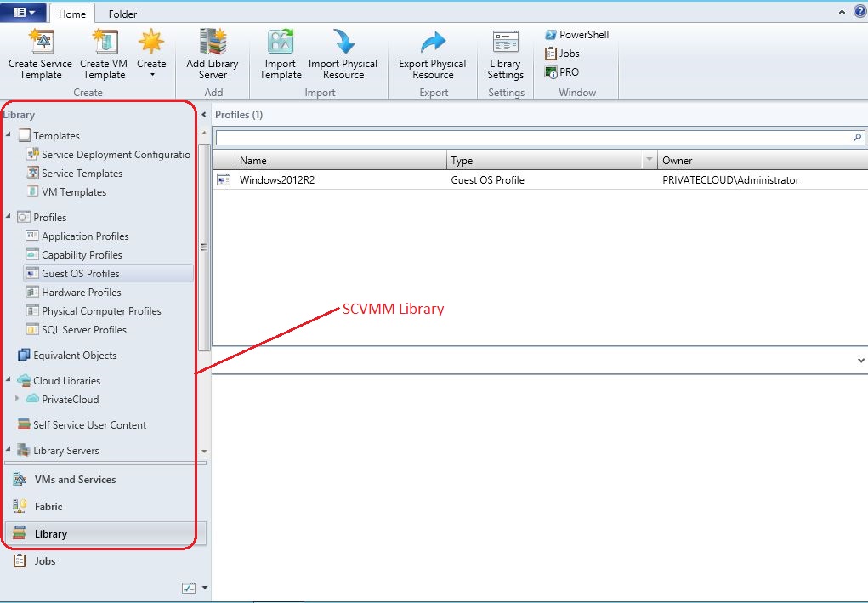Image resolution: width=868 pixels, height=603 pixels.
Task: Expand the PrivateCloud node
Action: [17, 399]
